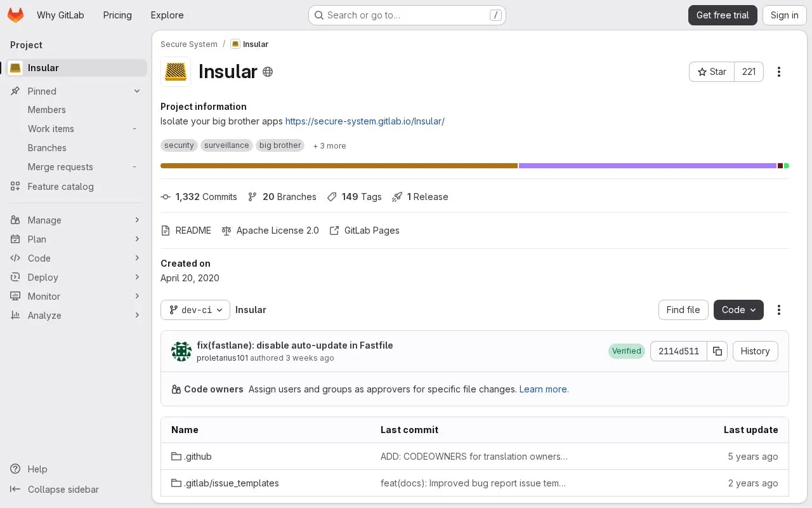Click the public visibility globe icon
Screen dimensions: 812x508
tap(268, 72)
